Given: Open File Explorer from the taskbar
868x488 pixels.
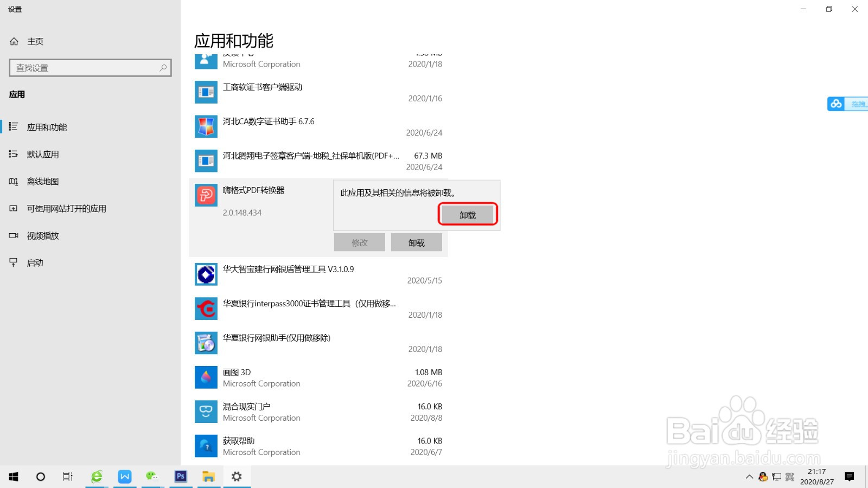Looking at the screenshot, I should pyautogui.click(x=209, y=477).
